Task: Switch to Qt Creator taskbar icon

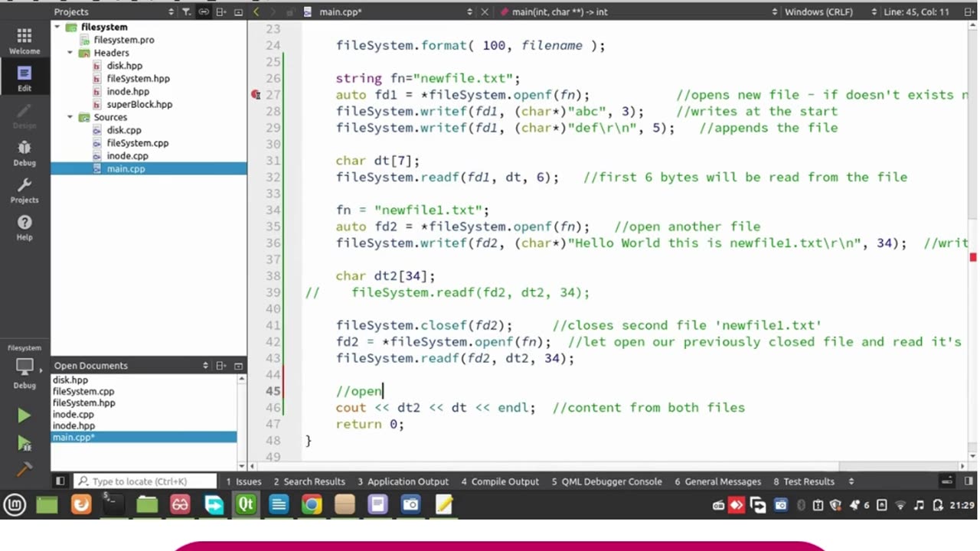Action: coord(246,505)
